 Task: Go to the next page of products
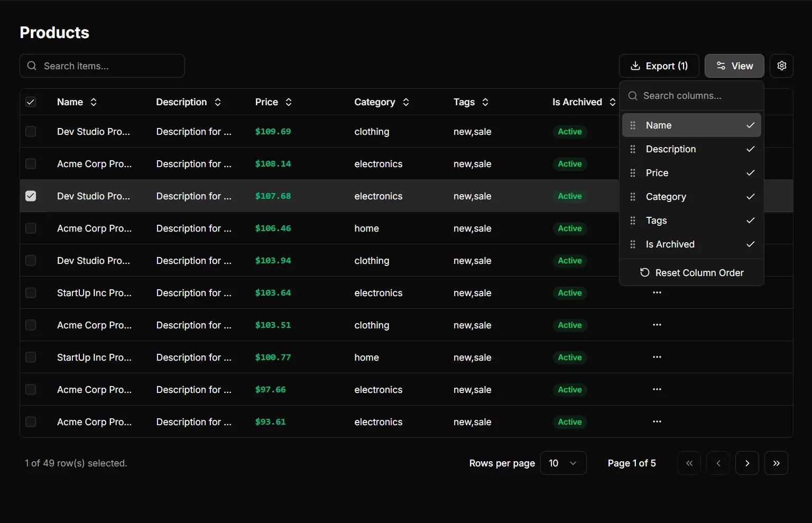pos(747,463)
